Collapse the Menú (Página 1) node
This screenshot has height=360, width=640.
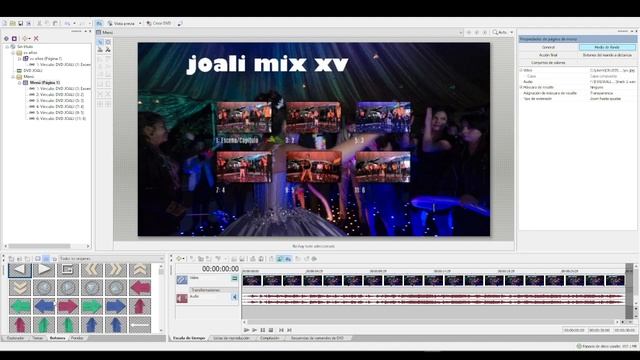[19, 82]
